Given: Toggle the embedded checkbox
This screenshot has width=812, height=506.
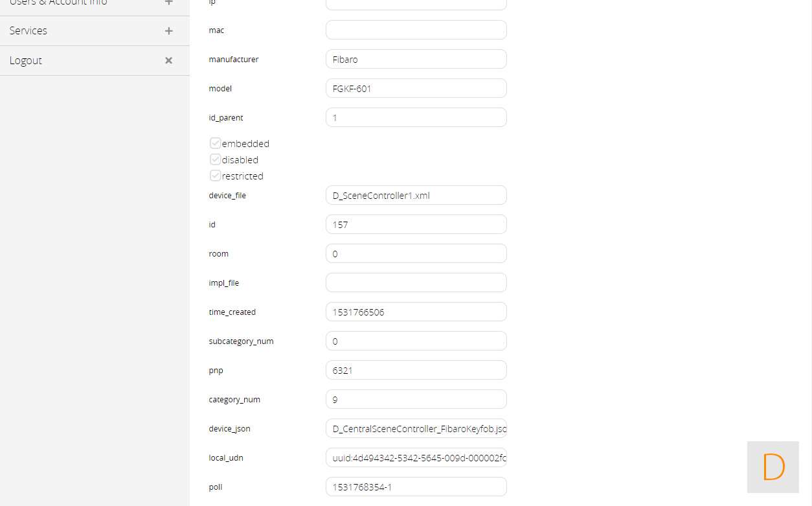Looking at the screenshot, I should click(x=216, y=143).
